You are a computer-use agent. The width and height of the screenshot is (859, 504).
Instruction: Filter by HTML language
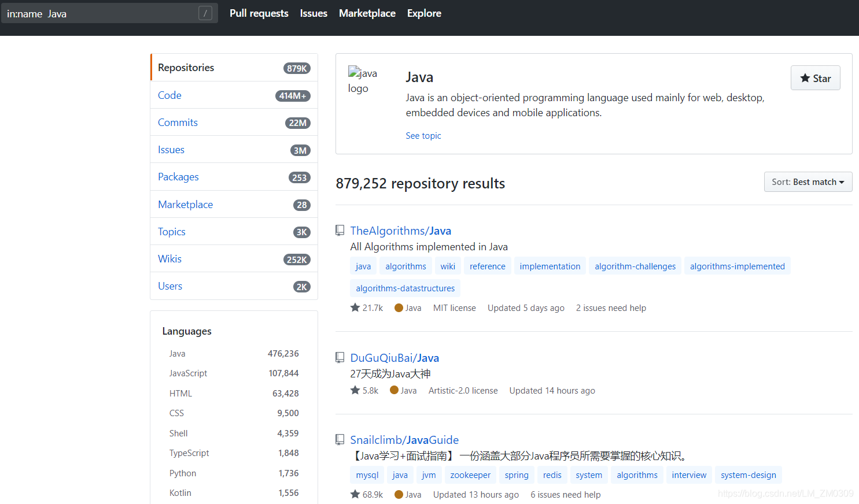(234, 394)
